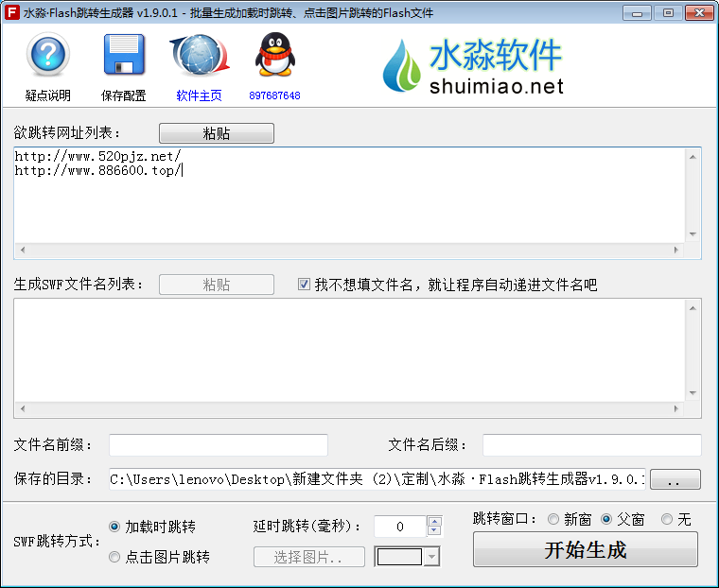Select 新窗 jump window radio
The height and width of the screenshot is (588, 719).
tap(553, 519)
